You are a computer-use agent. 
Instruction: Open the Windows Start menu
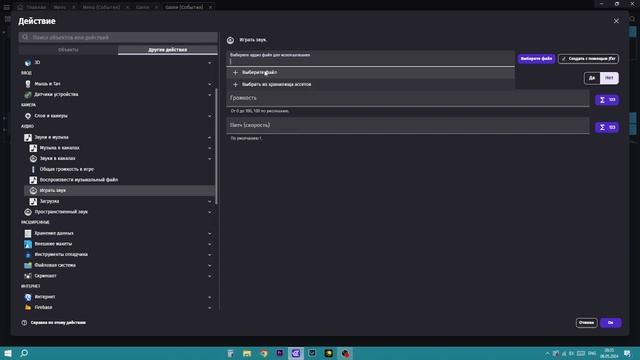coord(8,353)
